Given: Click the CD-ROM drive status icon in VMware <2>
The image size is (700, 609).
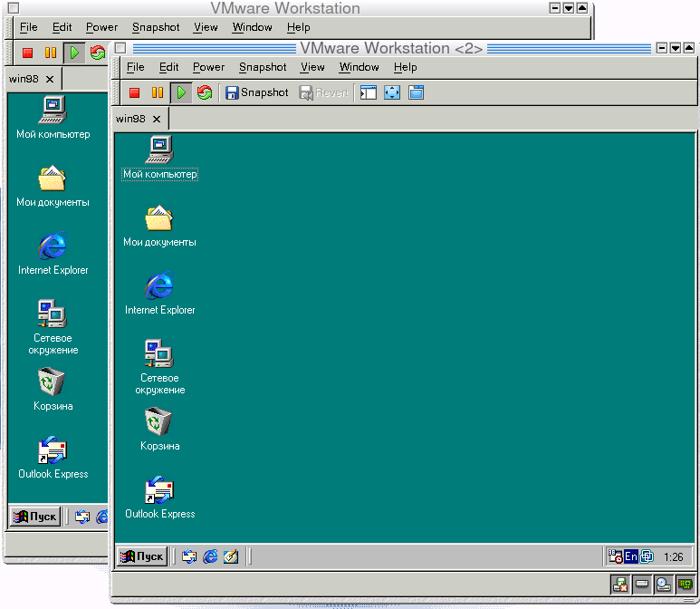Looking at the screenshot, I should [x=664, y=585].
